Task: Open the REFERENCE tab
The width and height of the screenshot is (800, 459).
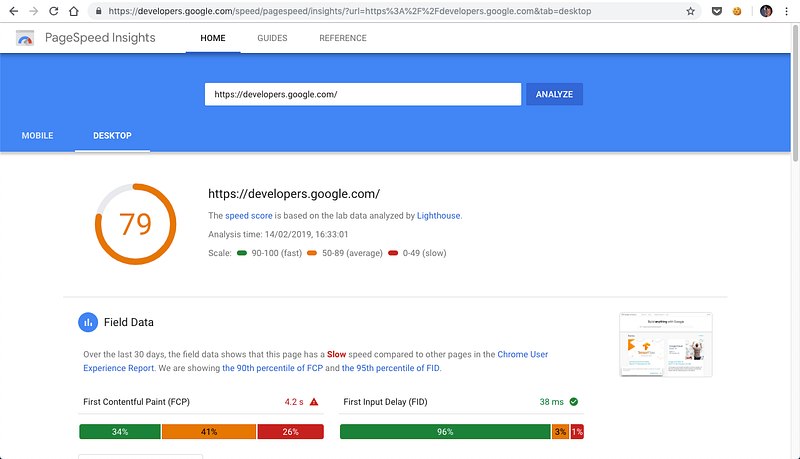Action: [343, 38]
